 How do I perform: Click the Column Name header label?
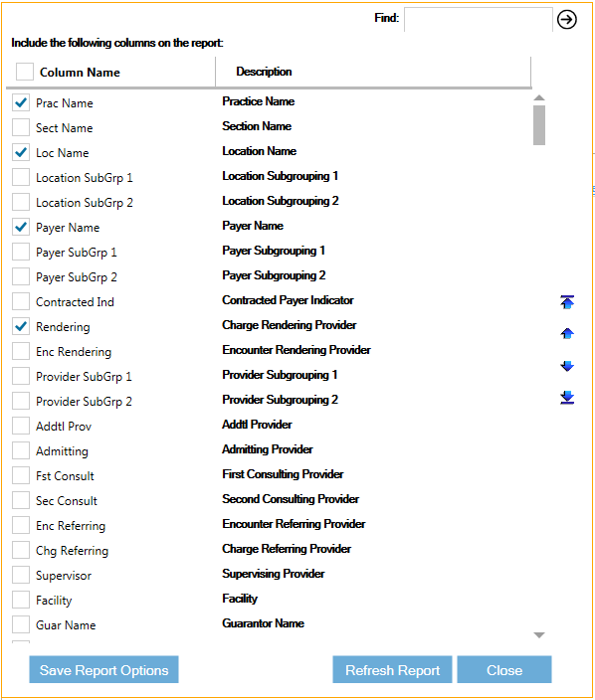click(x=80, y=73)
